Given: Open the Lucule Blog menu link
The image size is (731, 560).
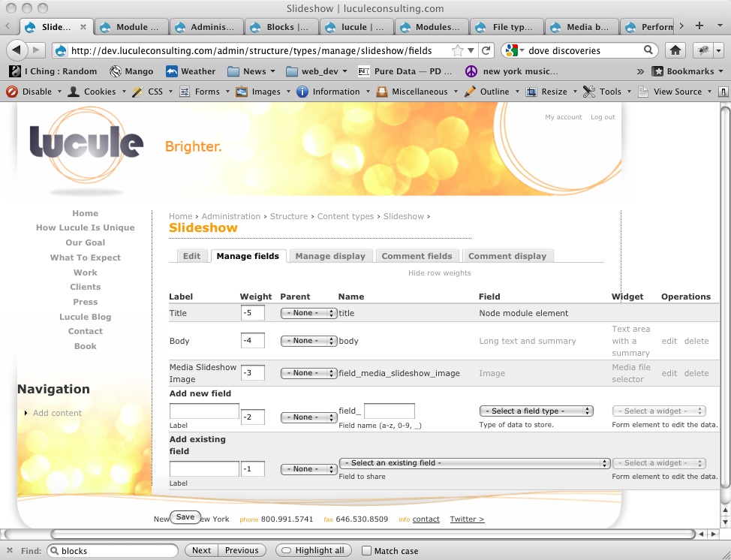Looking at the screenshot, I should click(x=86, y=317).
